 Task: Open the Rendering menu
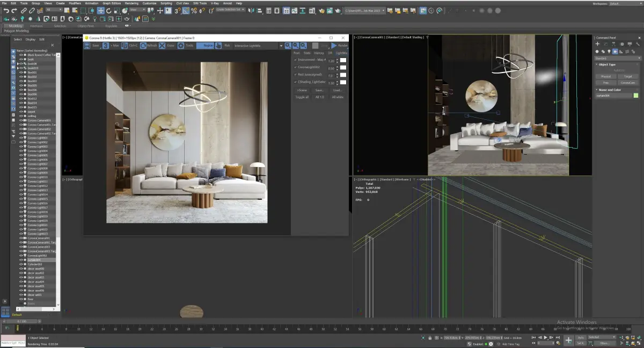click(x=131, y=3)
